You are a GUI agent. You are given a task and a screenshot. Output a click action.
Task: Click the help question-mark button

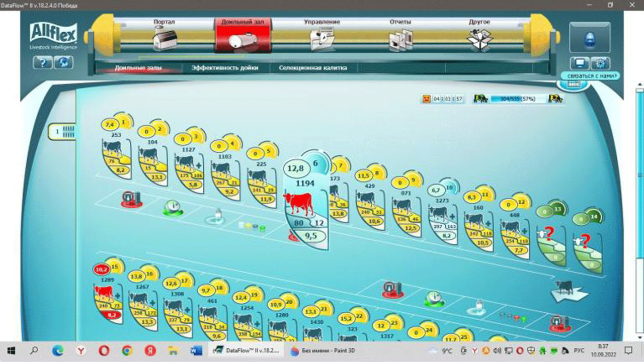tap(42, 63)
